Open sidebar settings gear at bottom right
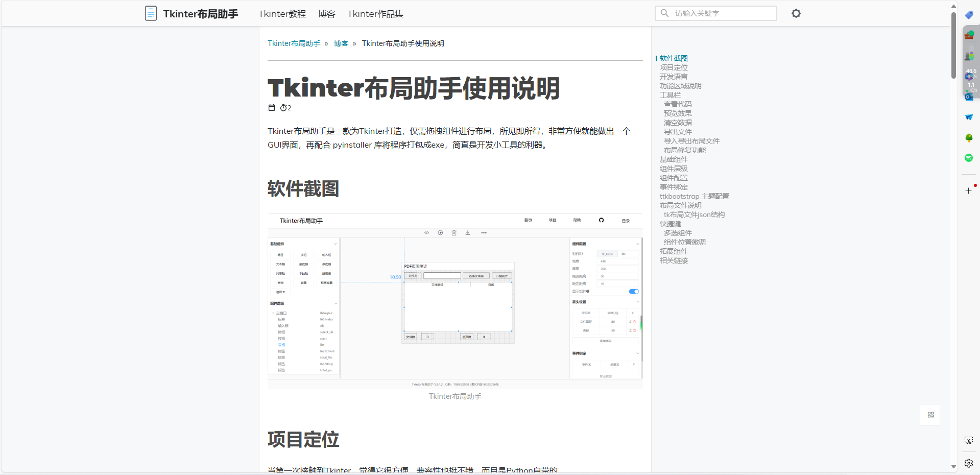 [x=969, y=463]
